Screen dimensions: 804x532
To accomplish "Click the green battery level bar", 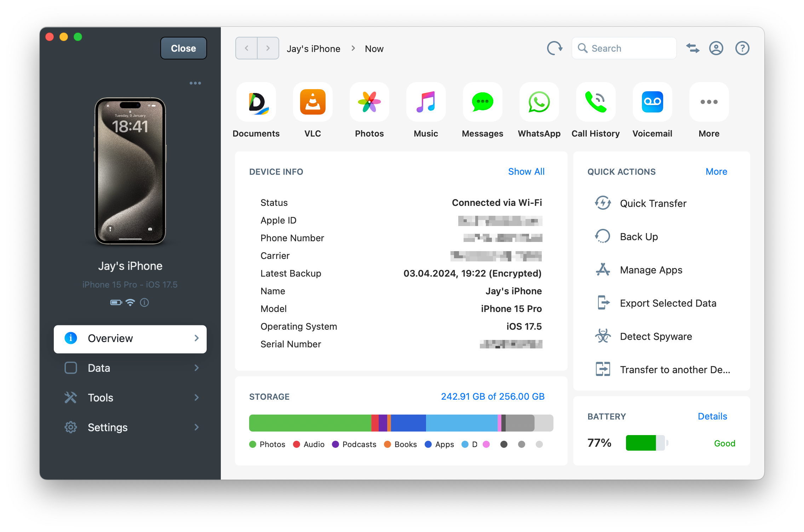I will tap(641, 443).
